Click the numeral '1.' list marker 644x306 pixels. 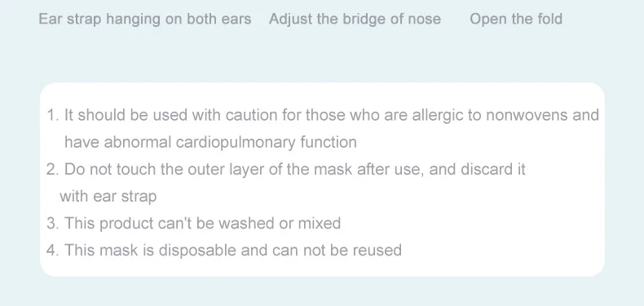(x=53, y=115)
